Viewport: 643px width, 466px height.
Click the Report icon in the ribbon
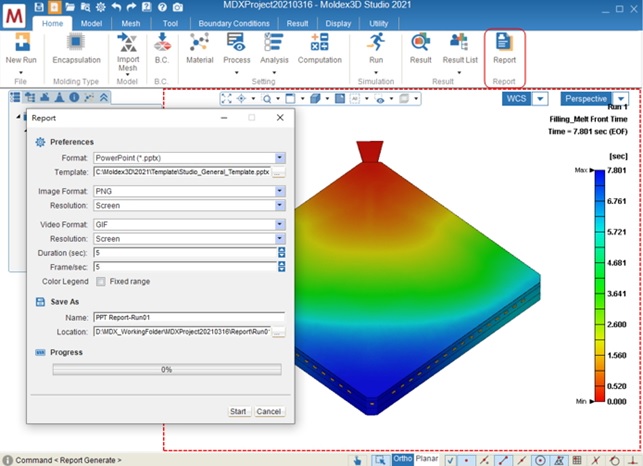[x=504, y=45]
